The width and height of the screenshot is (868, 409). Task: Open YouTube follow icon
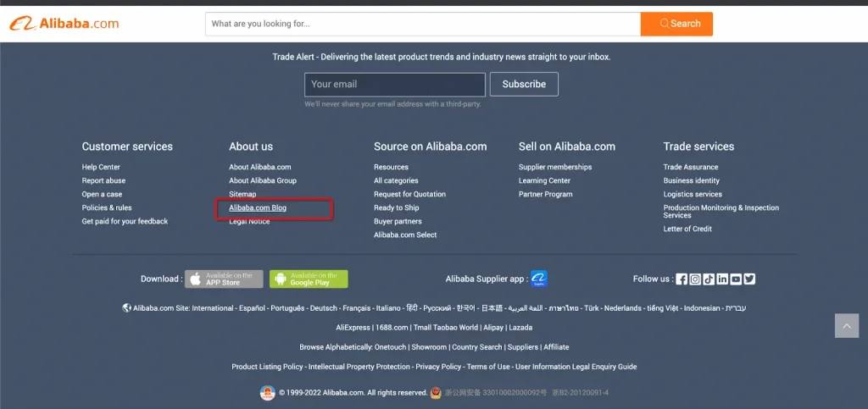(x=736, y=279)
